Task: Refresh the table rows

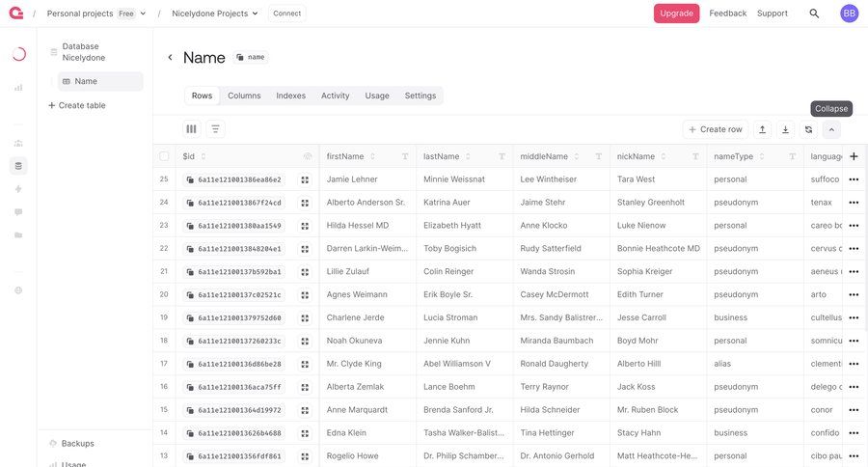Action: [x=808, y=129]
